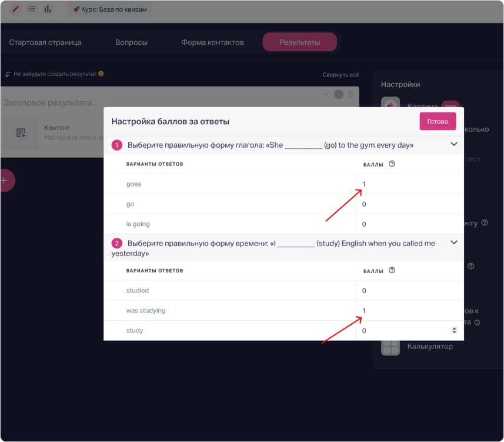This screenshot has width=504, height=442.
Task: Click the Корзина icon in the Настройки panel
Action: [x=390, y=104]
